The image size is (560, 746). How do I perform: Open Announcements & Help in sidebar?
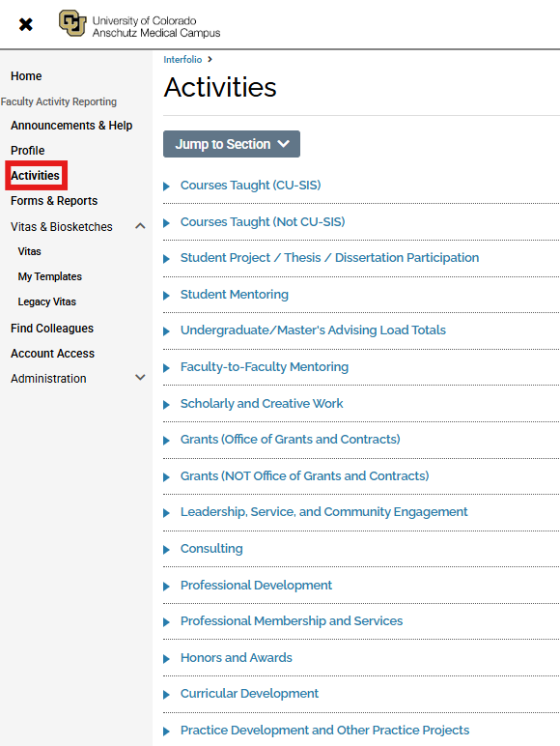click(x=71, y=125)
